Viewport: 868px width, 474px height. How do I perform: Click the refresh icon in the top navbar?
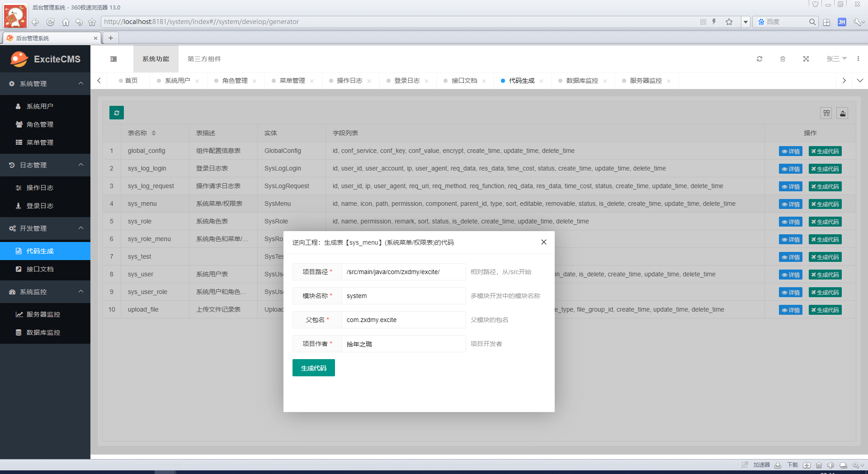pyautogui.click(x=759, y=59)
